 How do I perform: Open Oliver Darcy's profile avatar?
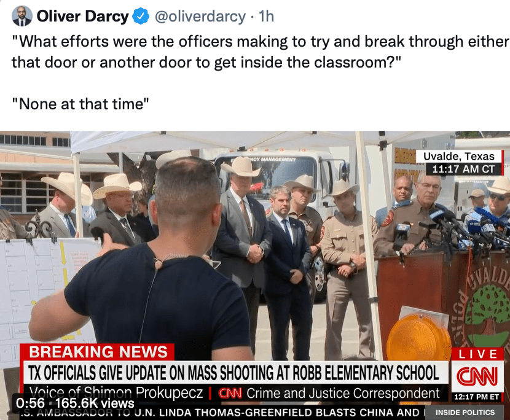(22, 16)
